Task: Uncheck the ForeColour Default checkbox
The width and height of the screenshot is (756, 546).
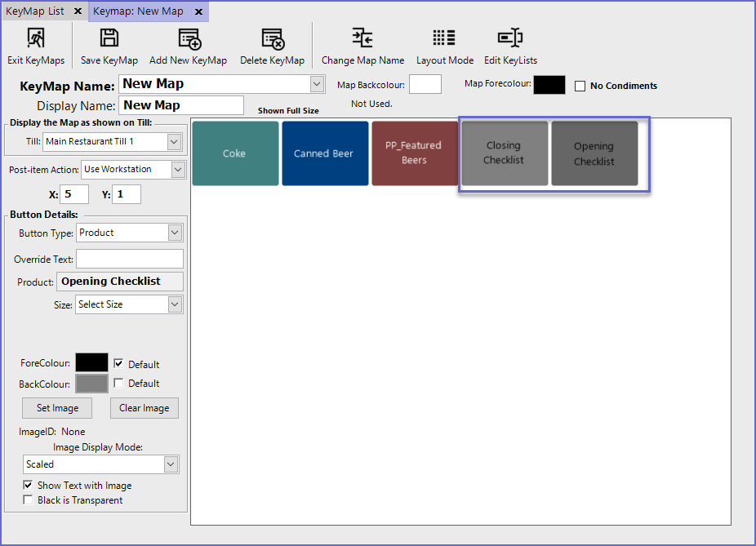Action: pyautogui.click(x=119, y=364)
